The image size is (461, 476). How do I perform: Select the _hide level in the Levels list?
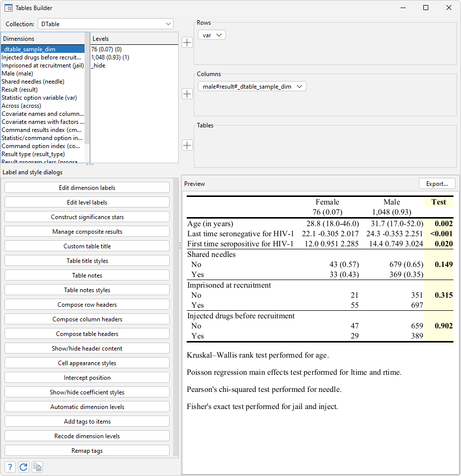(99, 65)
